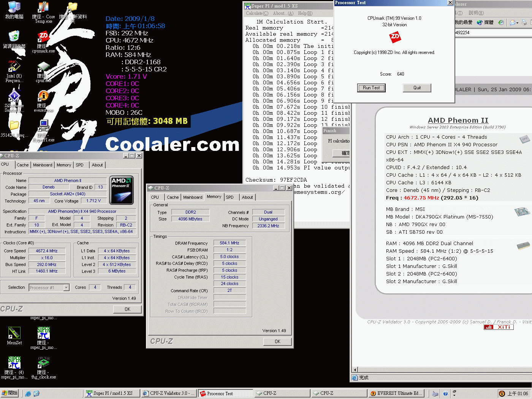This screenshot has height=399, width=532.
Task: Open About tab in left CPU-Z window
Action: [x=97, y=165]
